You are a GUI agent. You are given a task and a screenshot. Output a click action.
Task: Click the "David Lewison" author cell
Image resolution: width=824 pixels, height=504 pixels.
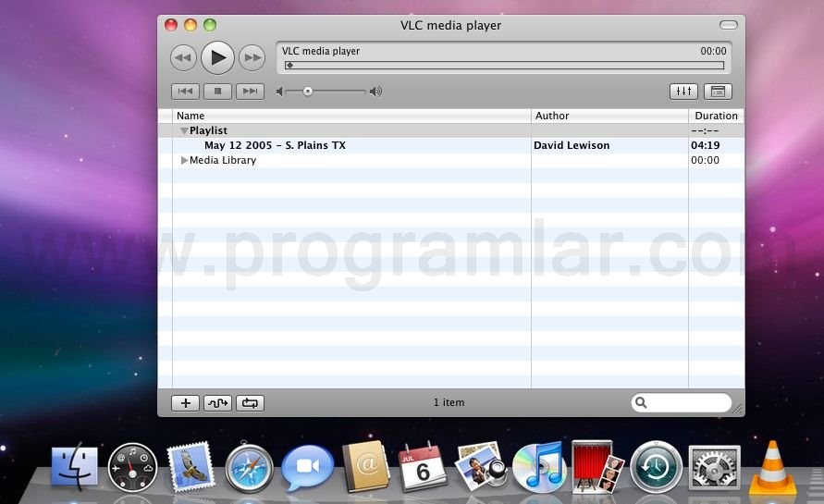572,145
